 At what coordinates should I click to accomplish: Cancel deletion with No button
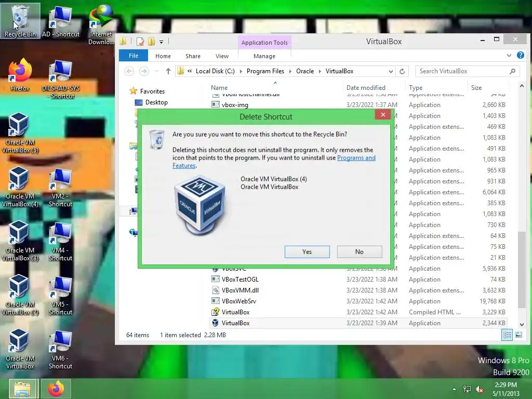(x=360, y=252)
